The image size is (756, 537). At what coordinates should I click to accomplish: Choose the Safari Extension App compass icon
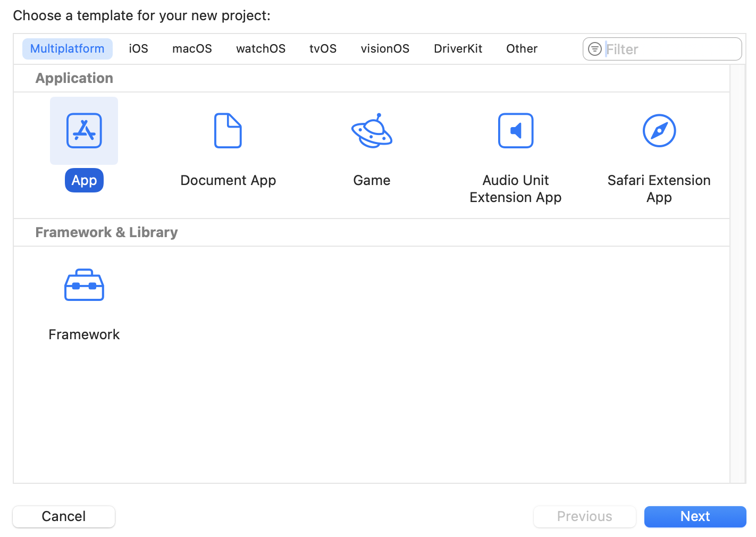pos(659,131)
